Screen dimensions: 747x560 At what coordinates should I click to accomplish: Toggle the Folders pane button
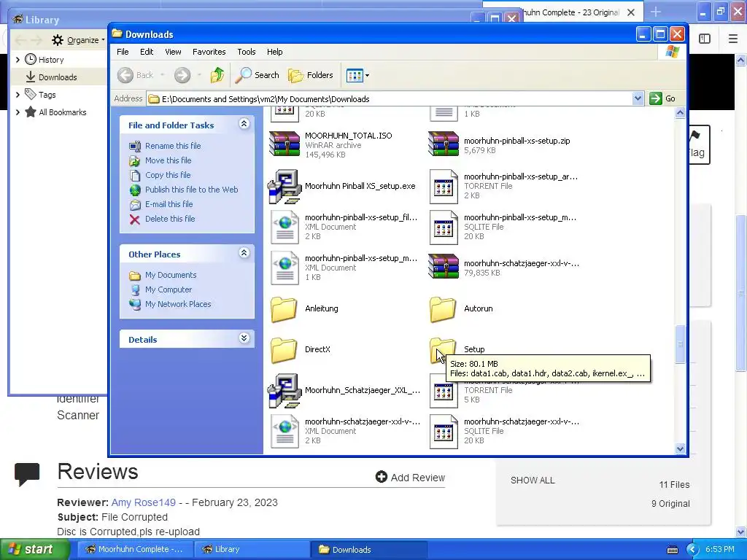coord(311,75)
